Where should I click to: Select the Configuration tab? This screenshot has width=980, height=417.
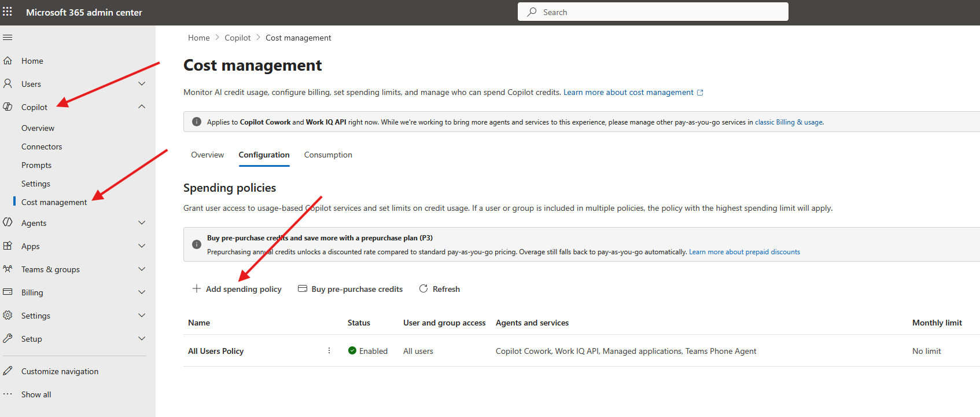264,155
